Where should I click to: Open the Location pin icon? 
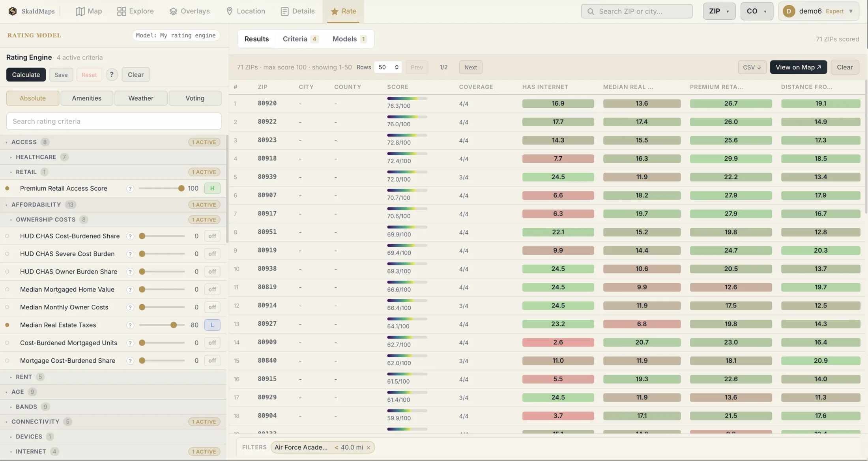coord(230,11)
